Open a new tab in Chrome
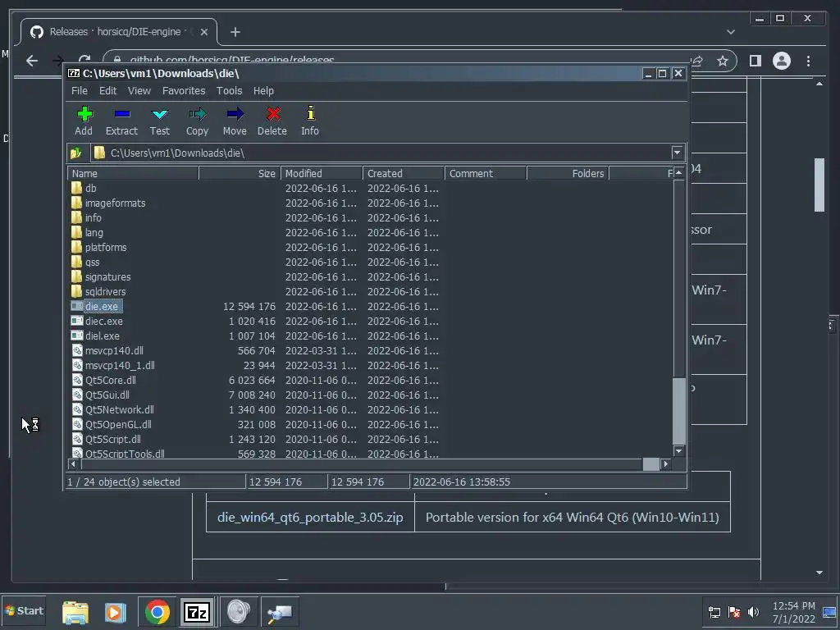 (235, 32)
